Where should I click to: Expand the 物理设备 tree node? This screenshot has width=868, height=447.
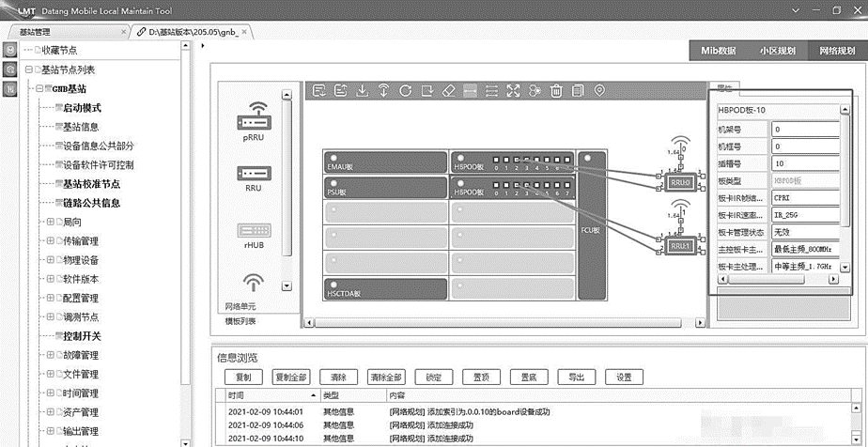click(x=51, y=260)
